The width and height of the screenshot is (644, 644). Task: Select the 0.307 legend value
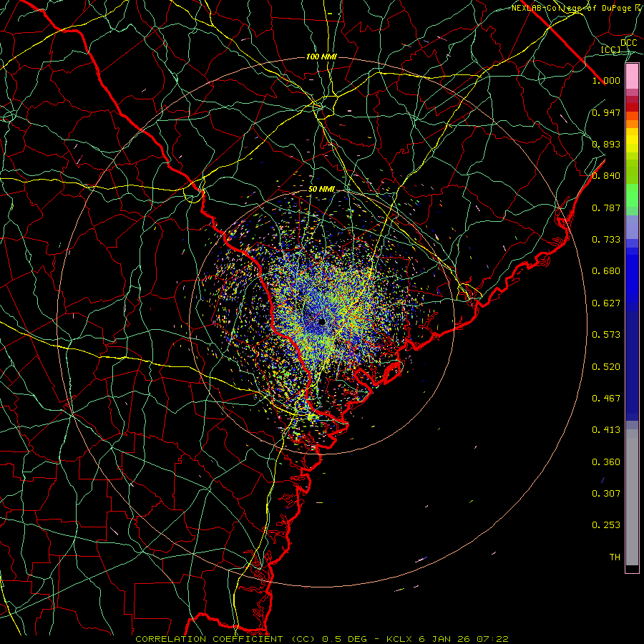pyautogui.click(x=606, y=494)
